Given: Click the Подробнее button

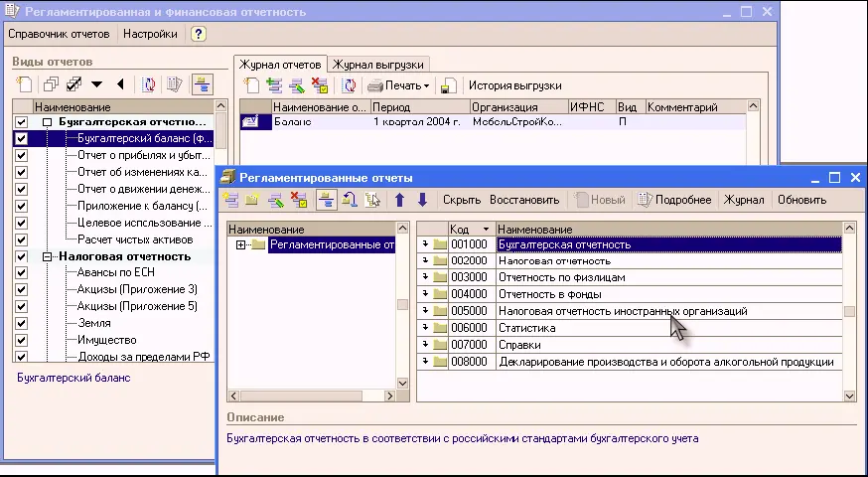Looking at the screenshot, I should tap(674, 200).
